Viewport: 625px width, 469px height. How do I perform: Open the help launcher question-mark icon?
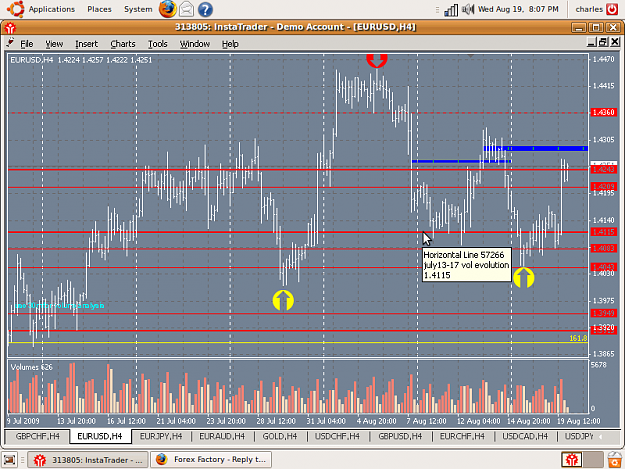[x=205, y=10]
